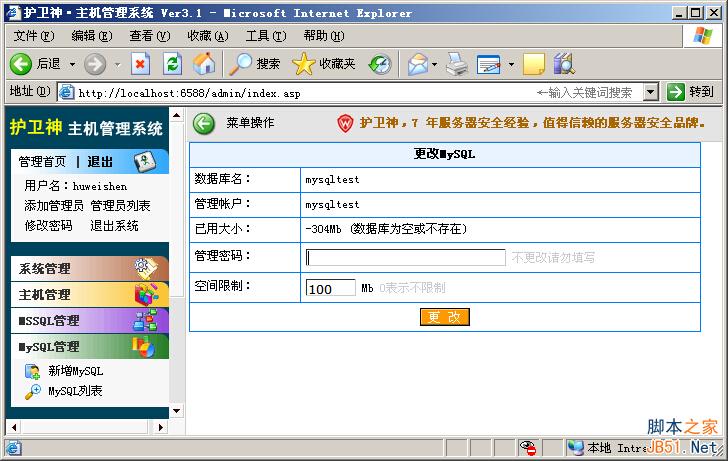Open the 收藏(A) menu
Screen dimensions: 728x461
click(207, 36)
